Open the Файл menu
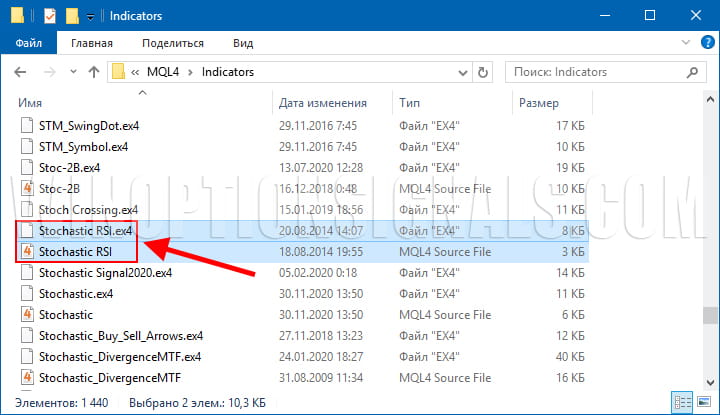The image size is (720, 415). point(29,43)
